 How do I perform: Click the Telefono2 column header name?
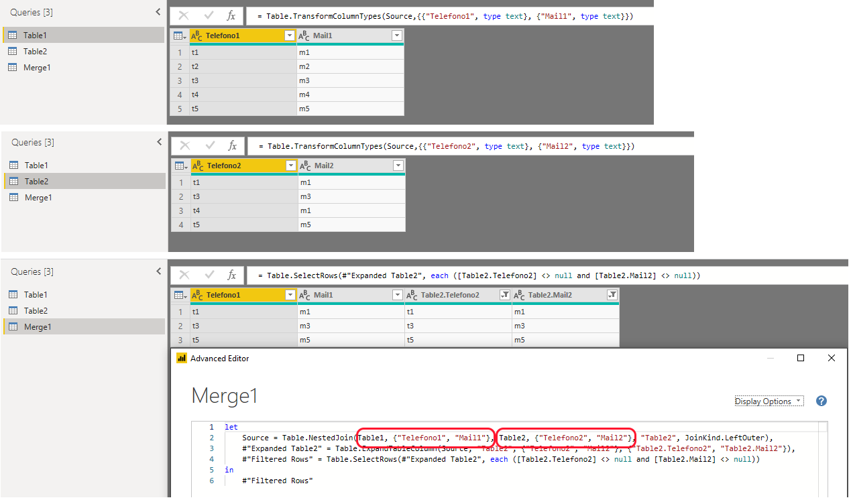(x=223, y=166)
